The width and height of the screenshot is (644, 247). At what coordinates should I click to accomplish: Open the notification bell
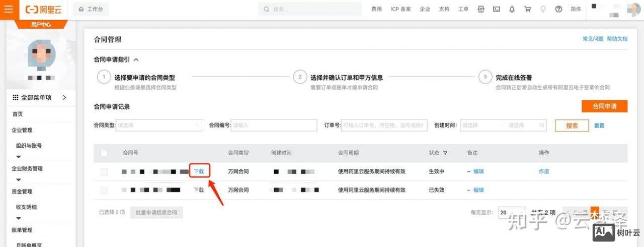(x=512, y=9)
